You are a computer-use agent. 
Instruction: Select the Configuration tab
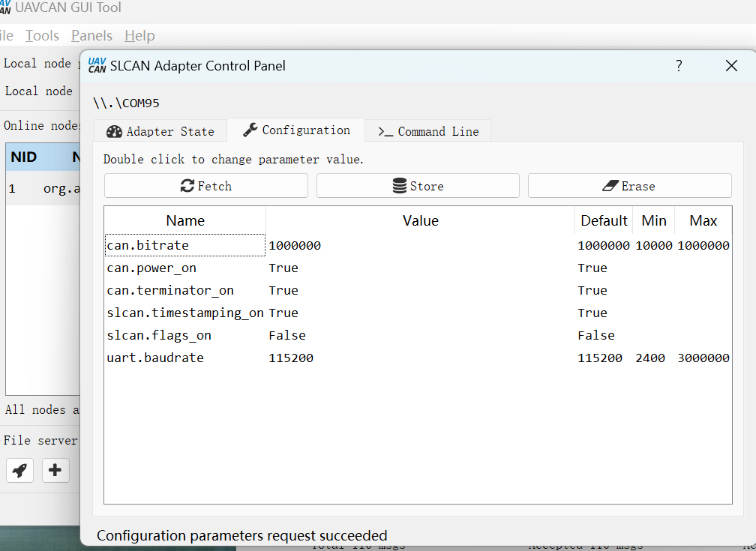(296, 130)
